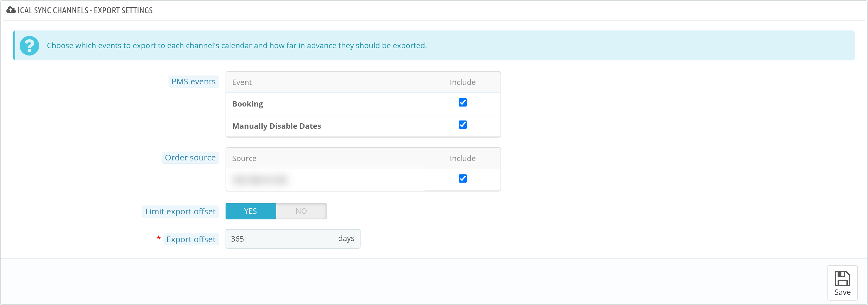Click the floppy disk Save icon
Screen dimensions: 868x305
tap(842, 278)
